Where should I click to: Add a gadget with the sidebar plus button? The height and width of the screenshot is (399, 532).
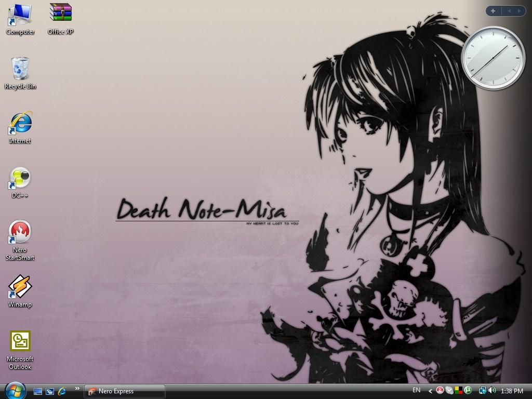pyautogui.click(x=493, y=11)
